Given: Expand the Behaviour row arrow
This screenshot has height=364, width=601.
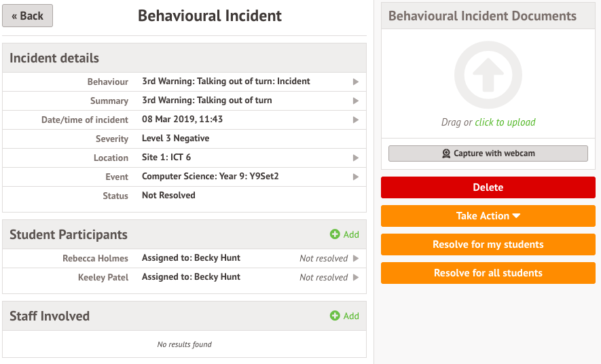Looking at the screenshot, I should [x=355, y=81].
